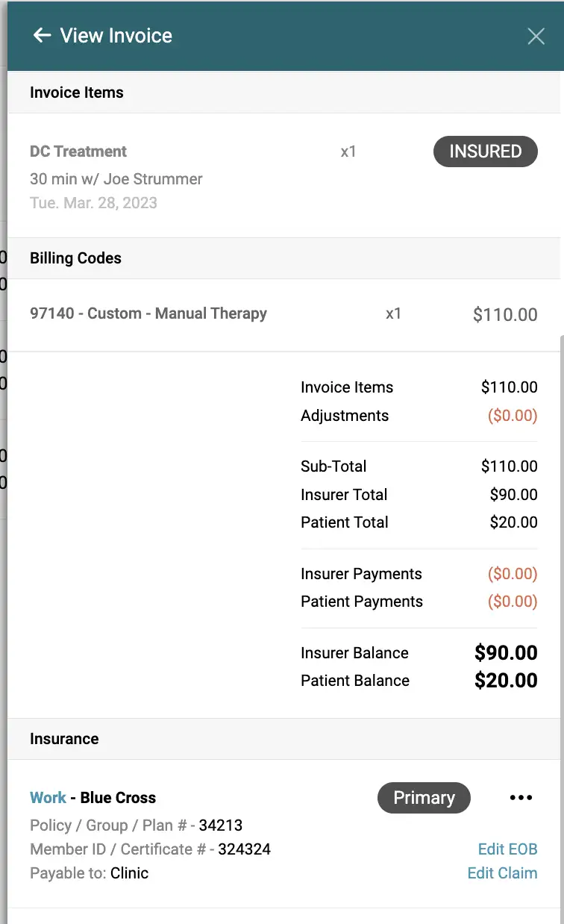Screen dimensions: 564x924
Task: Click the Edit EOB link
Action: point(507,849)
